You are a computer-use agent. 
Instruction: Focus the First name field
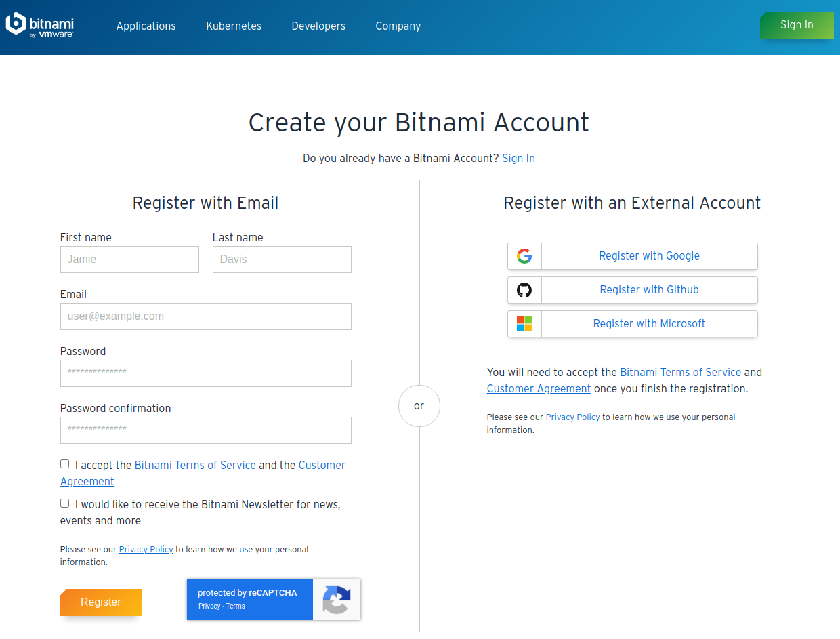pos(129,260)
